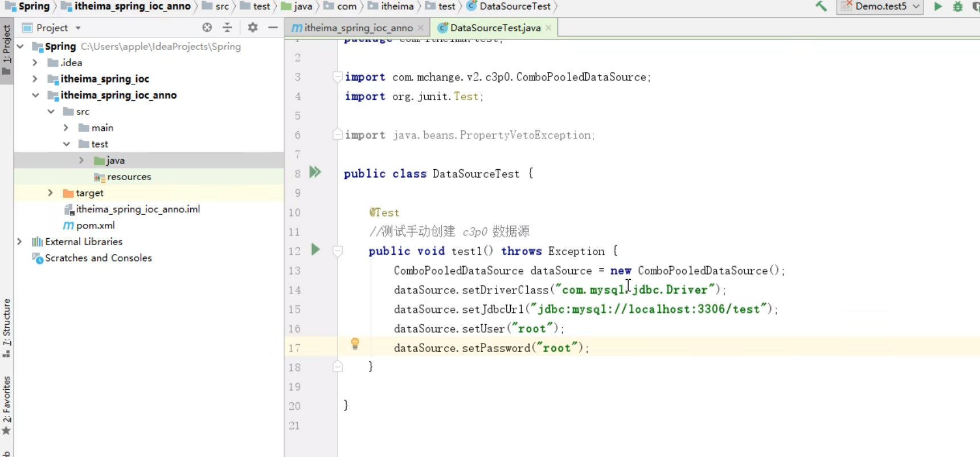Run DataSourceTest class from gutter icon
Screen dimensions: 980x457
[315, 172]
